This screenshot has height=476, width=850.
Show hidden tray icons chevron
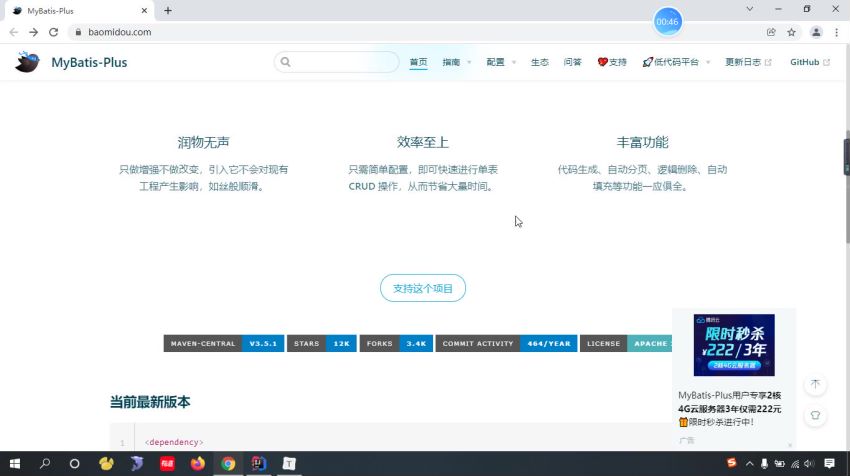[749, 464]
